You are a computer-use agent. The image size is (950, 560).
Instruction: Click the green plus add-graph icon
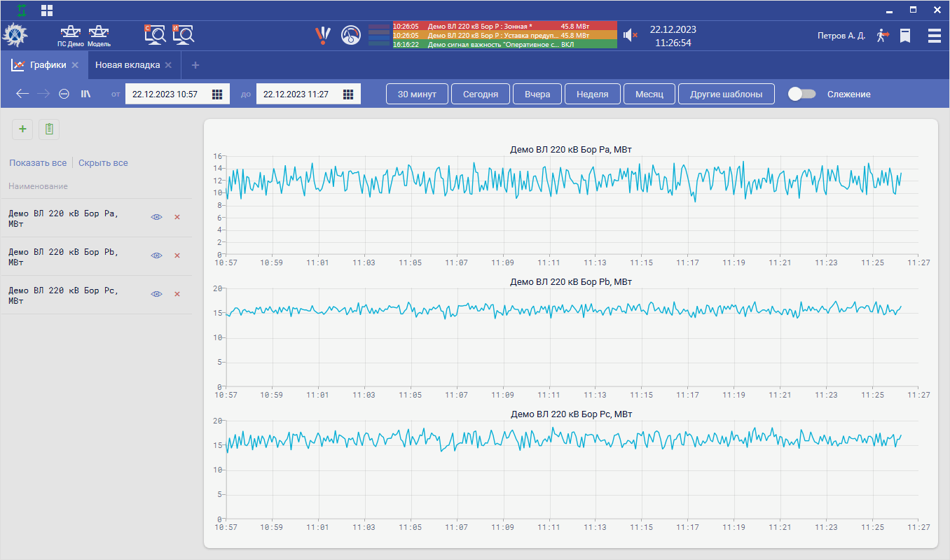coord(22,129)
